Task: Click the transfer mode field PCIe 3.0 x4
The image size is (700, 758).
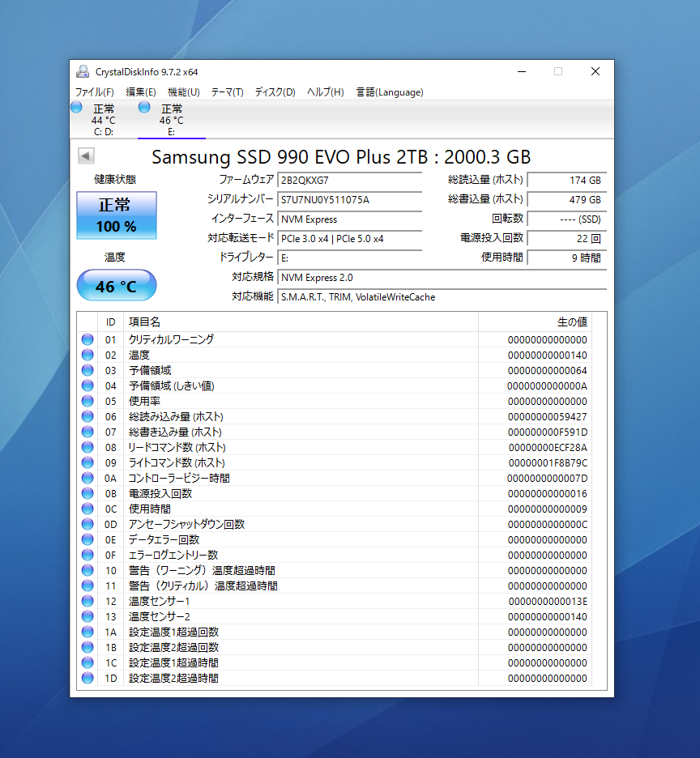Action: [350, 238]
